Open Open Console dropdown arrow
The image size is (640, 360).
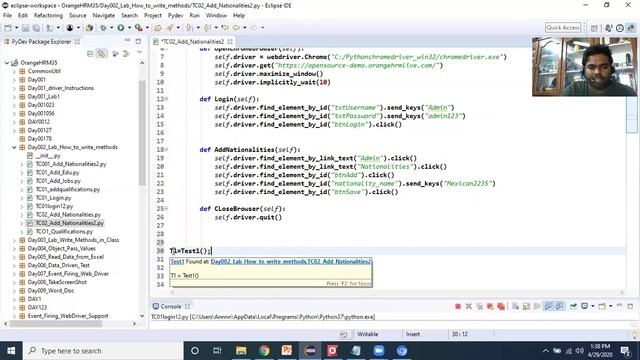611,307
